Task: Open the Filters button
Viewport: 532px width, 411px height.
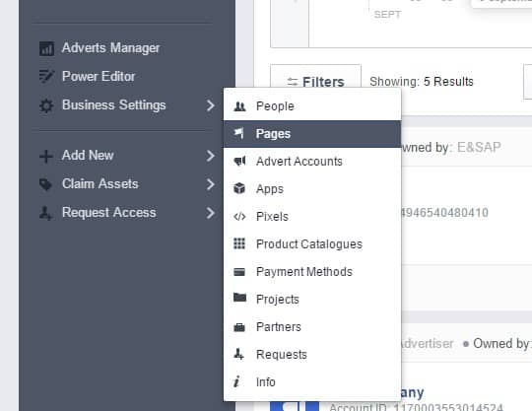Action: click(x=315, y=82)
